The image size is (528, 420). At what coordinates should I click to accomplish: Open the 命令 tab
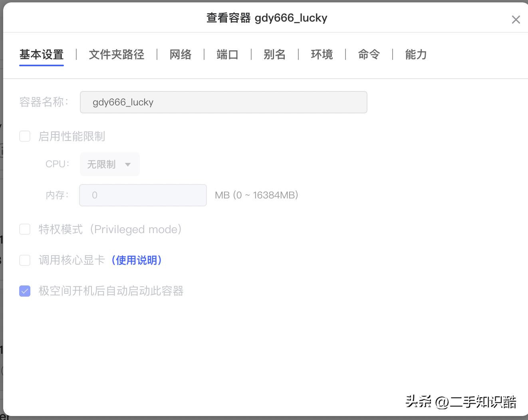pyautogui.click(x=369, y=55)
